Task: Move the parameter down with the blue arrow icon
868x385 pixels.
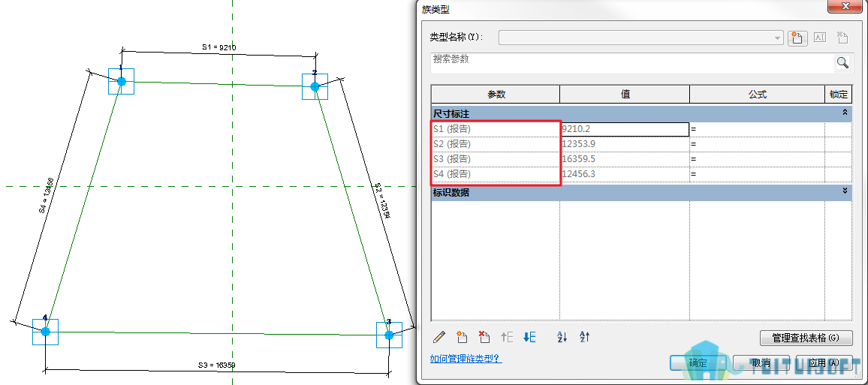Action: point(529,336)
